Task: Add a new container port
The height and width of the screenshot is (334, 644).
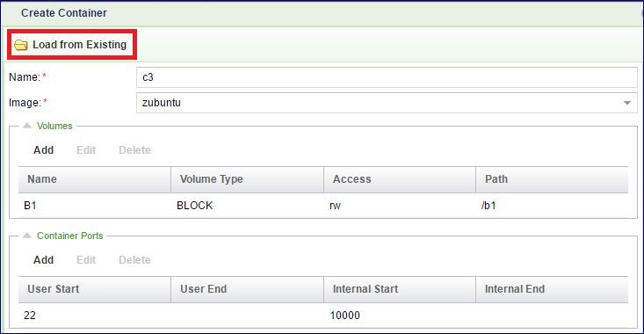Action: [x=44, y=259]
